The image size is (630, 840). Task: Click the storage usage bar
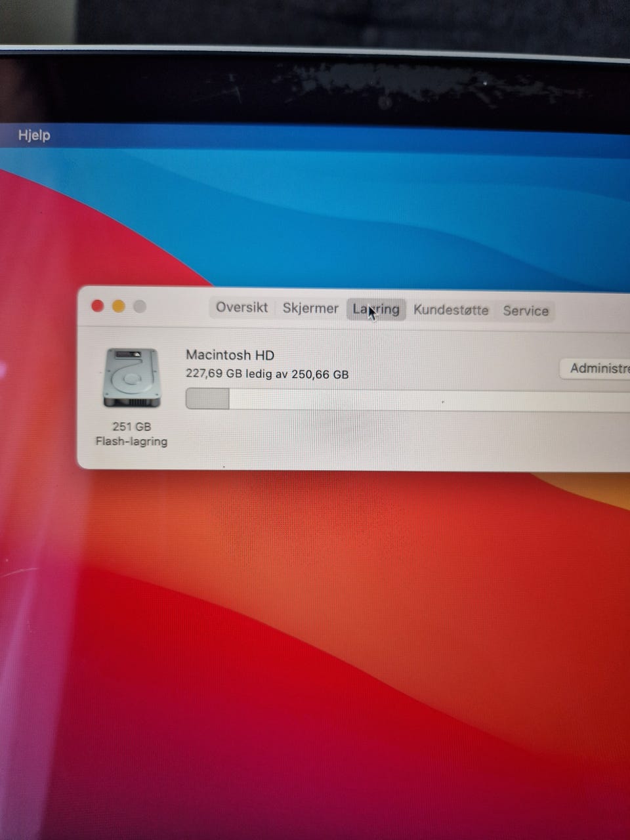click(x=408, y=399)
